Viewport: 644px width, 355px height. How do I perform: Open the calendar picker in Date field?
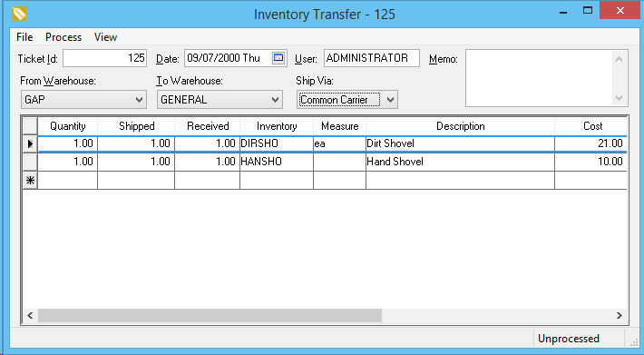pyautogui.click(x=278, y=57)
